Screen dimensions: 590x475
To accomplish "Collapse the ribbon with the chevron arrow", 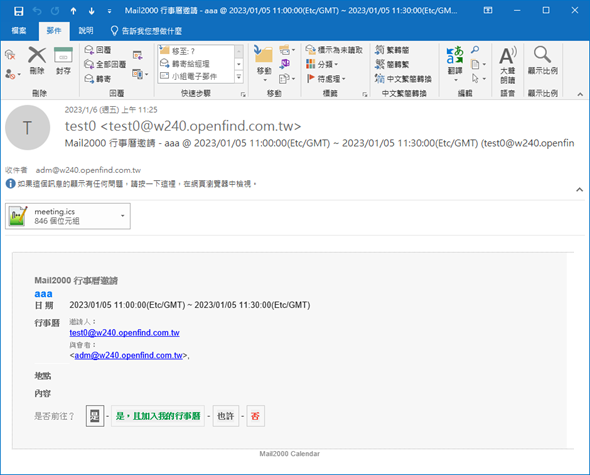I will 580,94.
